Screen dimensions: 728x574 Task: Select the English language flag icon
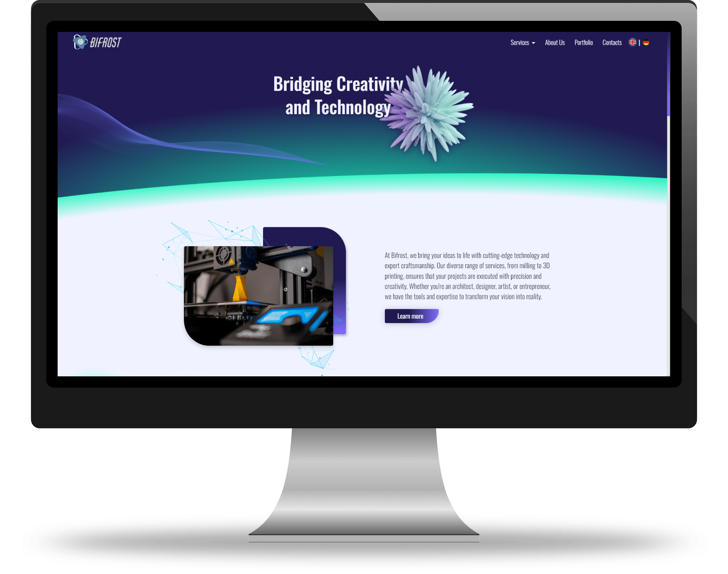pos(634,42)
